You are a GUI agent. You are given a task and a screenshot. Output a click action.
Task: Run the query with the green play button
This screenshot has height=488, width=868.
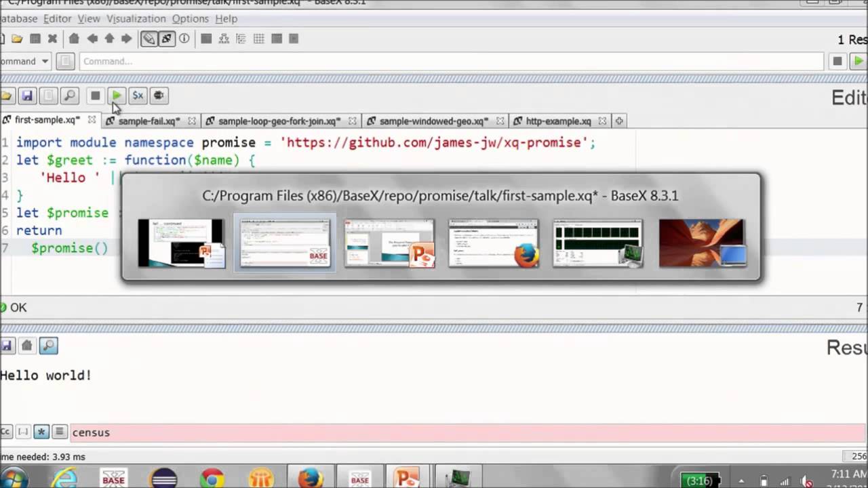coord(117,96)
